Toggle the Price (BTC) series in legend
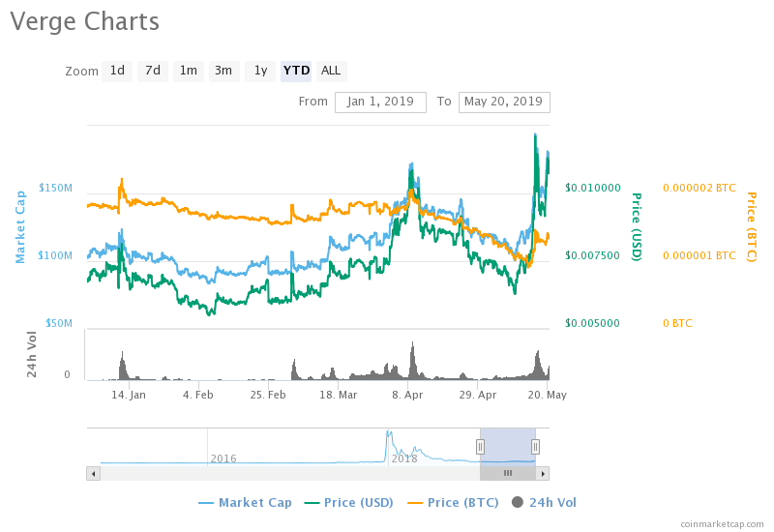Viewport: 774px width, 532px height. pos(453,502)
